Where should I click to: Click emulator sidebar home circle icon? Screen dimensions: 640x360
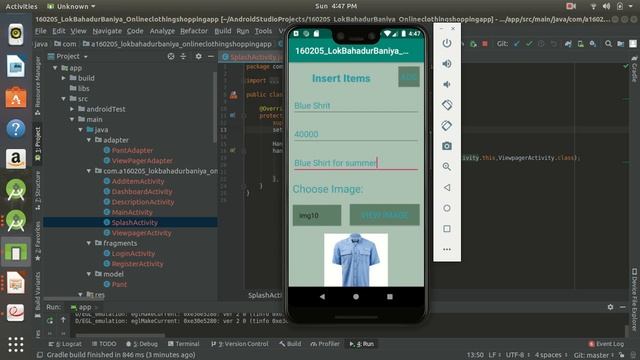point(447,208)
